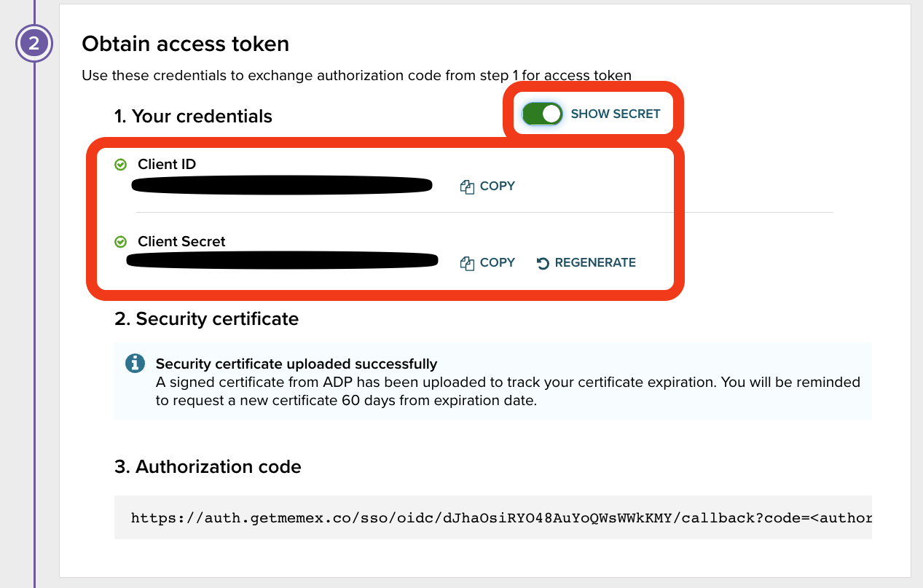This screenshot has height=588, width=923.
Task: Click the info icon in certificate notice
Action: pyautogui.click(x=135, y=364)
